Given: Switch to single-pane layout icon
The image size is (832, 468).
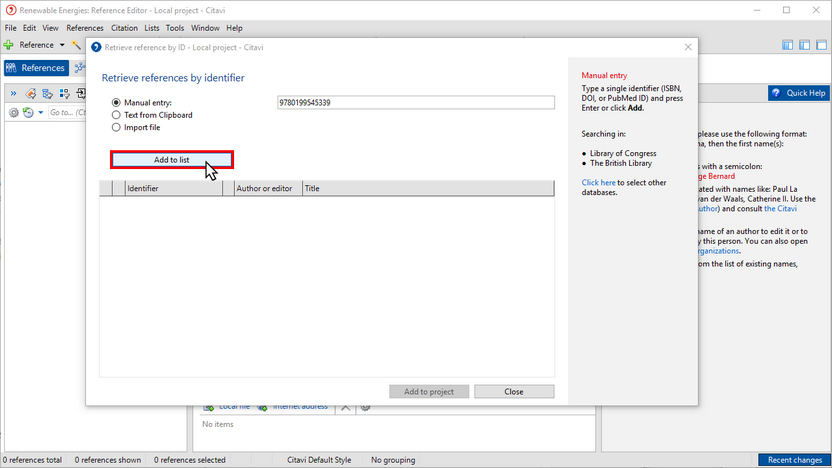Looking at the screenshot, I should pyautogui.click(x=821, y=45).
